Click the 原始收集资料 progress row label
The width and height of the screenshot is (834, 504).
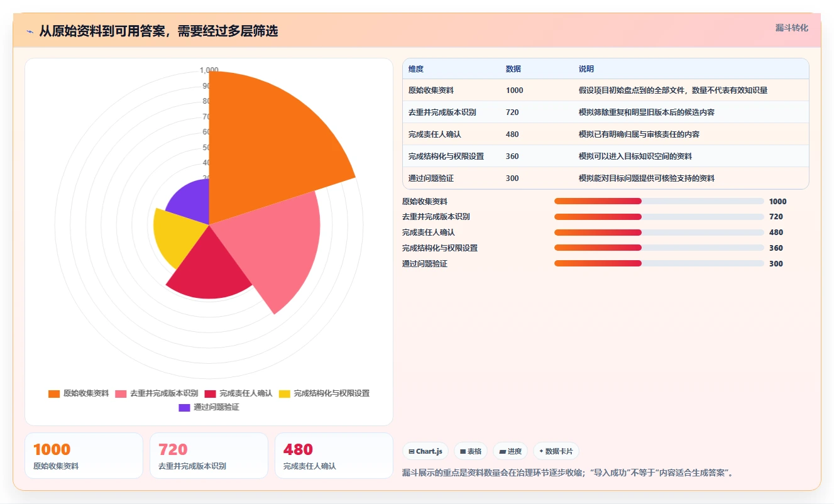pos(425,202)
